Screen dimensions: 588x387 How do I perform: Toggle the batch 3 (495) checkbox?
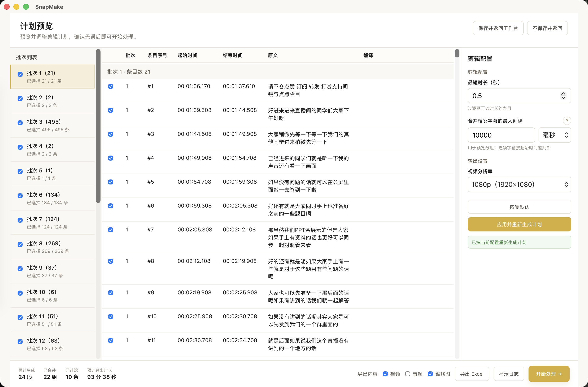click(20, 123)
